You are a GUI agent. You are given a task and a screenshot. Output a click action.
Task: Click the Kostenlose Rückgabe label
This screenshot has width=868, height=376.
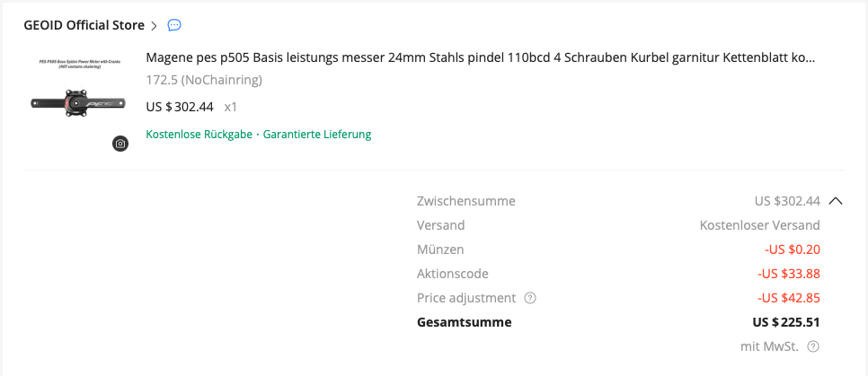tap(199, 135)
